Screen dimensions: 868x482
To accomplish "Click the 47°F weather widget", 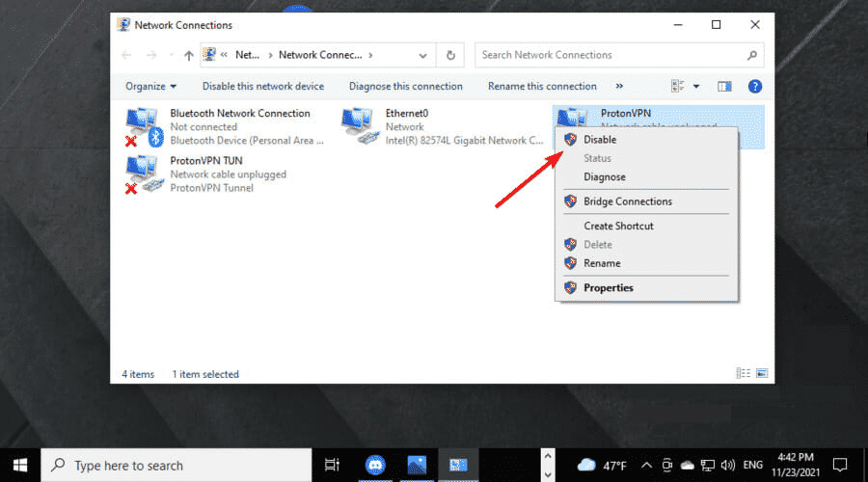I will (x=602, y=466).
